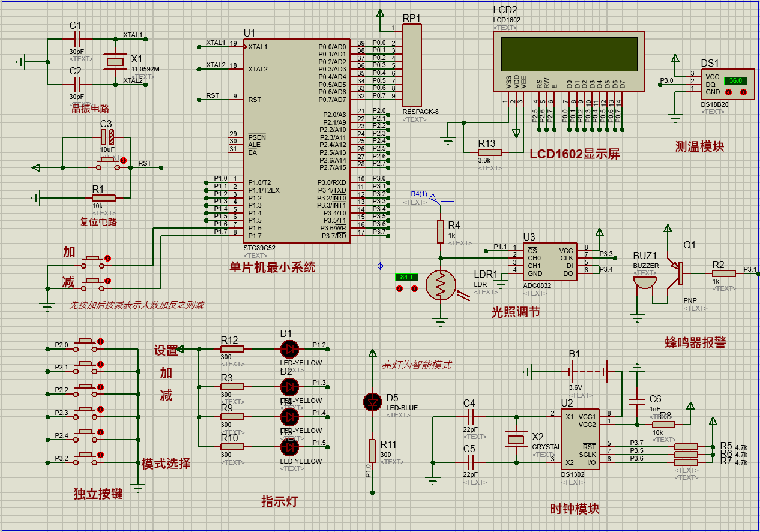Select the blue LED D5
This screenshot has height=532, width=760.
tap(373, 402)
